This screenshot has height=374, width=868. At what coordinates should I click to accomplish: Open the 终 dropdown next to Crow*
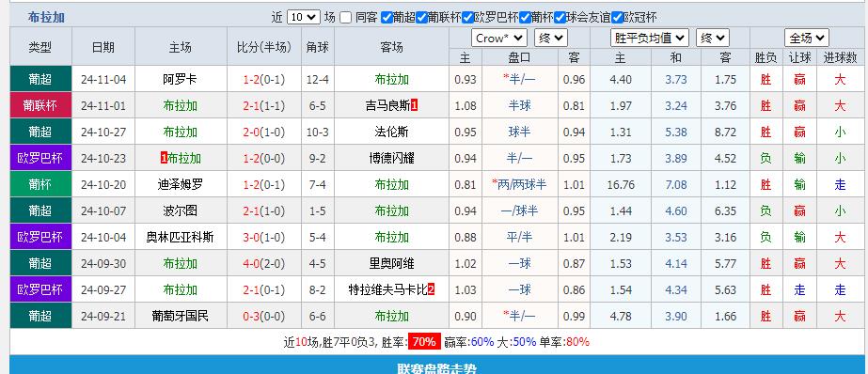[x=551, y=39]
